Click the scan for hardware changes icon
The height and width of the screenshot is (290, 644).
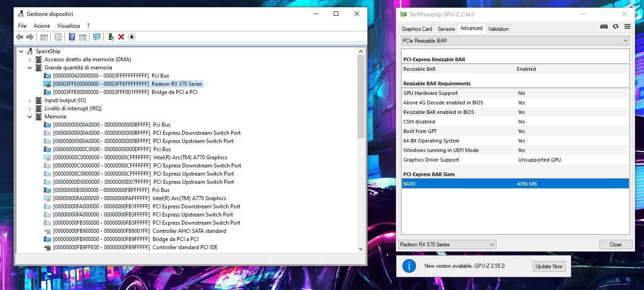(97, 37)
